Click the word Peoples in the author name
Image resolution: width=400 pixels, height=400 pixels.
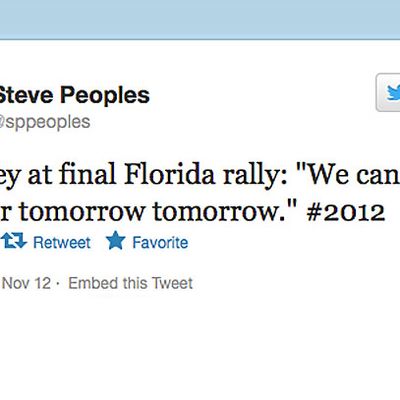[105, 96]
